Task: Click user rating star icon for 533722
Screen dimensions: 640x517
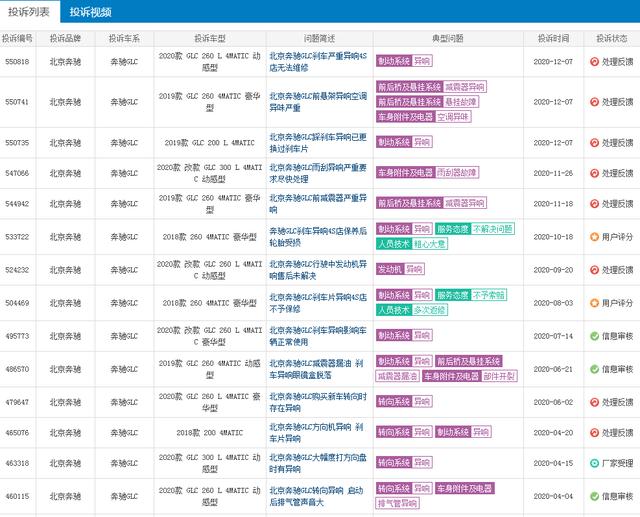Action: 594,237
